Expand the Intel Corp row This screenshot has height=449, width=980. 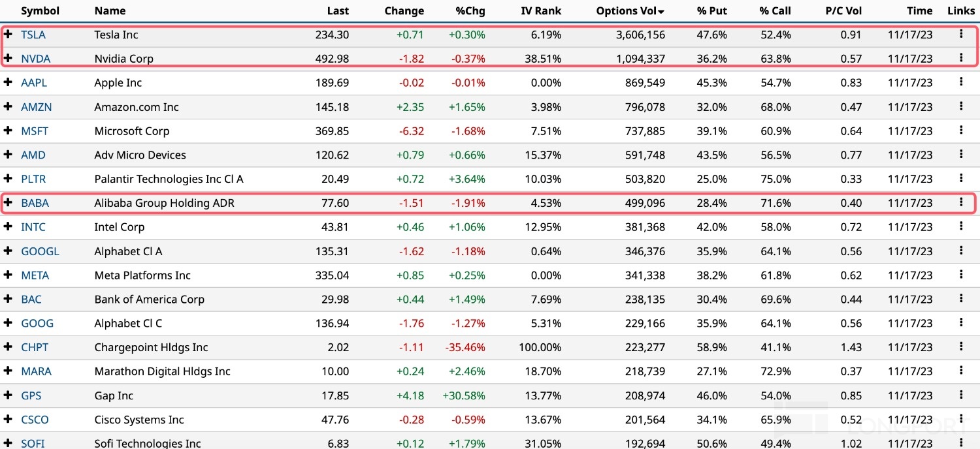click(8, 227)
